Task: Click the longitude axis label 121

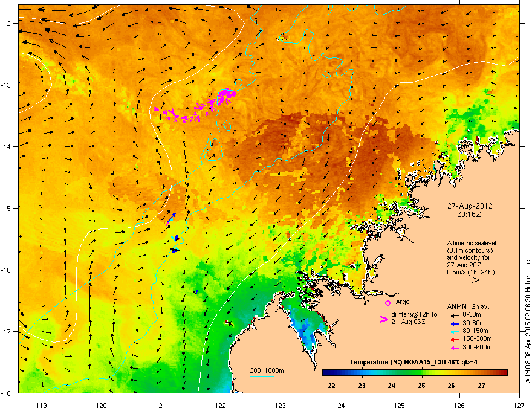Action: [x=161, y=405]
